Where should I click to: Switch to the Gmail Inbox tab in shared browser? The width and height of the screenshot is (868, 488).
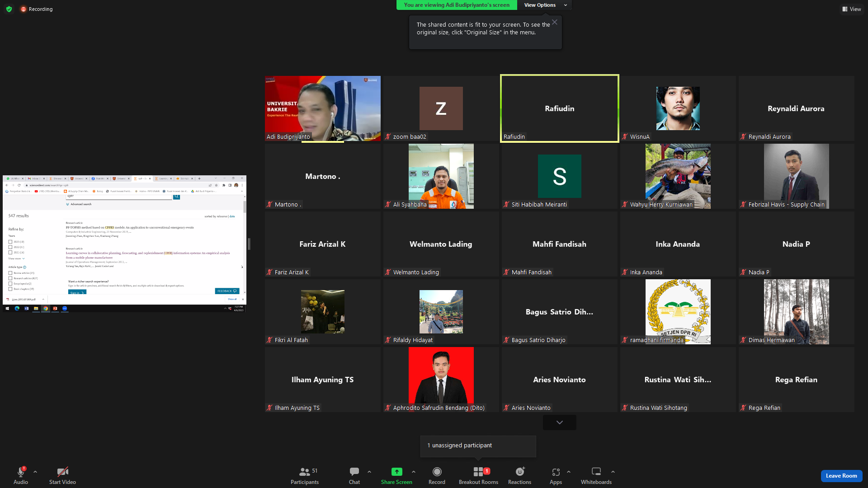pos(36,178)
